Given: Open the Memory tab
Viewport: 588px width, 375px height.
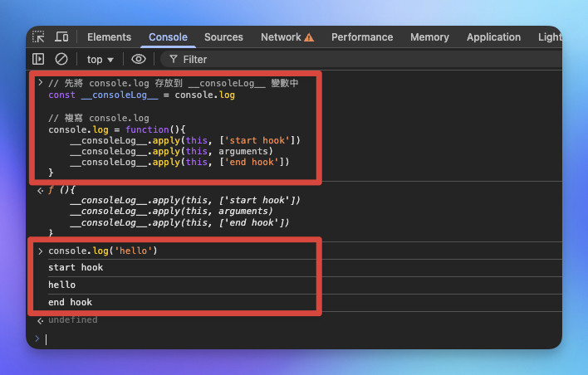Looking at the screenshot, I should tap(429, 37).
